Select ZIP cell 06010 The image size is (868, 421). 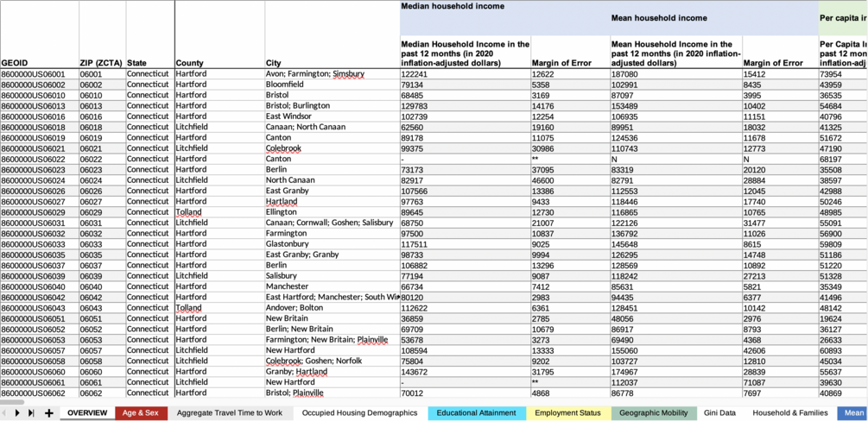pos(103,95)
